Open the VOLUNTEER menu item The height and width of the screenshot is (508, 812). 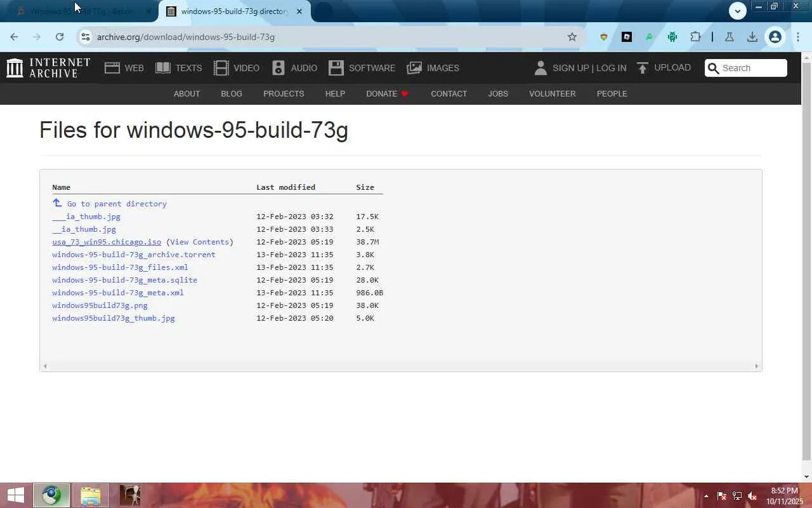coord(553,94)
